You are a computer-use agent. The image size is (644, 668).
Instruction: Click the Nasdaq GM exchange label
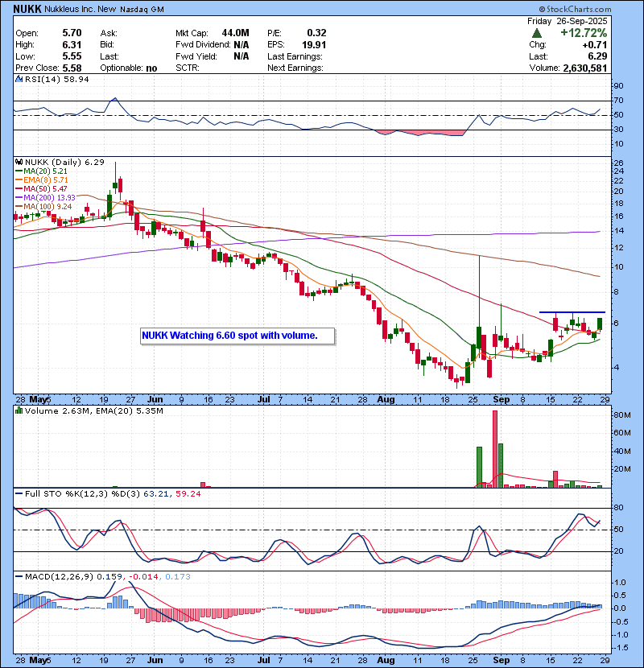142,10
